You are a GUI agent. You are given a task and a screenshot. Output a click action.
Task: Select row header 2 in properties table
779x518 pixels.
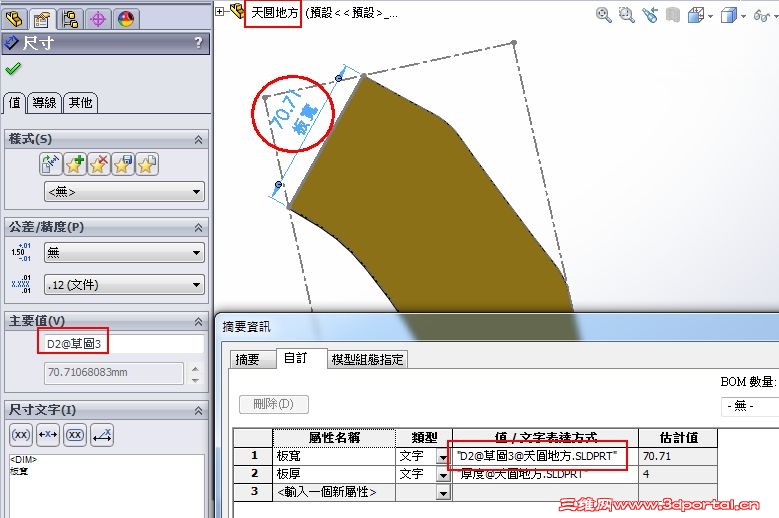pos(253,474)
